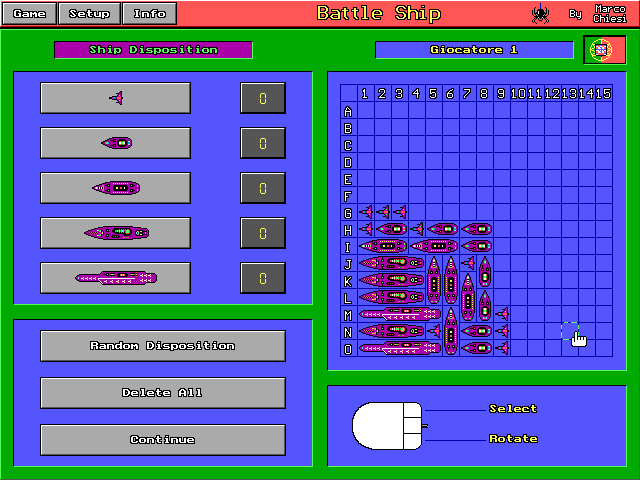This screenshot has height=480, width=640.
Task: Open the Setup menu
Action: click(89, 13)
